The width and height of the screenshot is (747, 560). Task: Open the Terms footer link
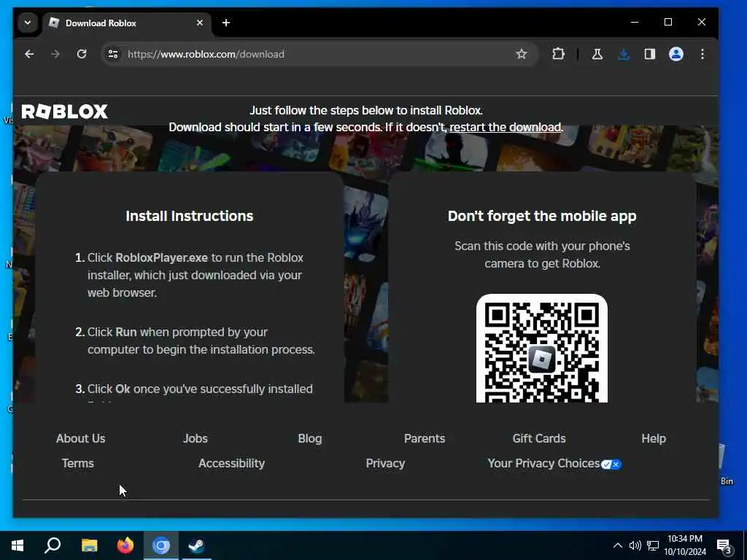point(77,463)
